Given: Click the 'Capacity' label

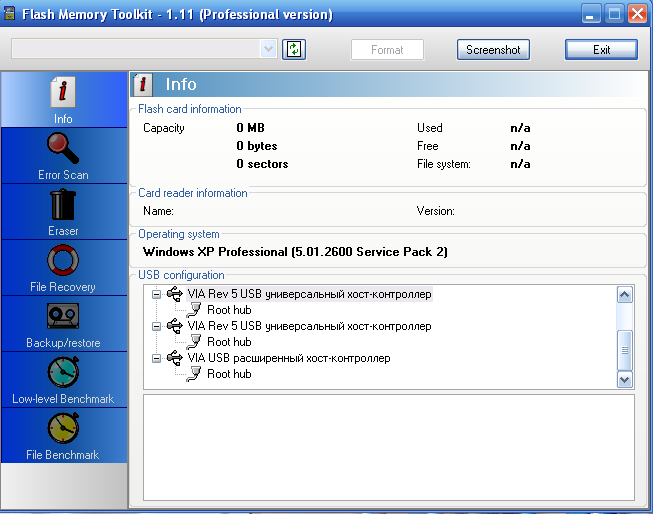Looking at the screenshot, I should tap(164, 128).
